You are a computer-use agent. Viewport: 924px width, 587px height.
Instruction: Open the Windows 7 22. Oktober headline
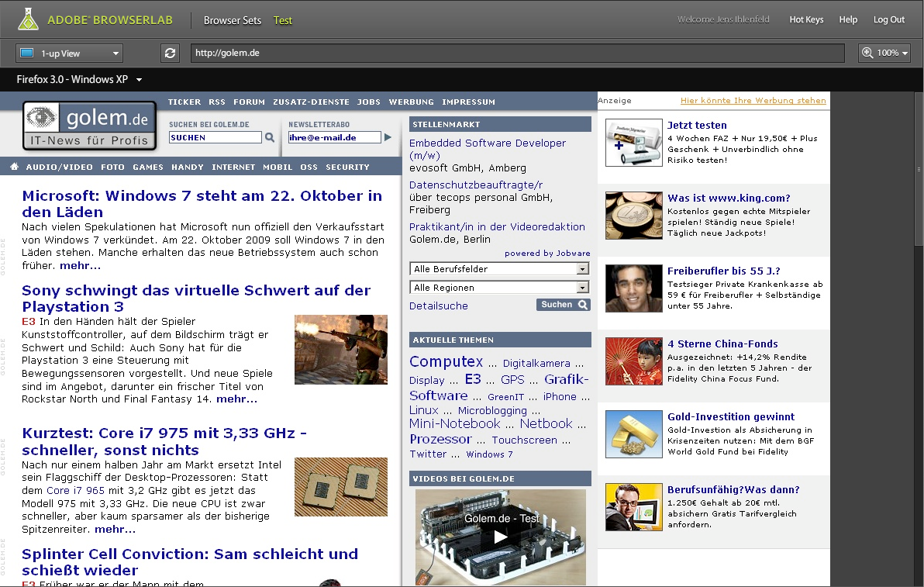[x=202, y=204]
